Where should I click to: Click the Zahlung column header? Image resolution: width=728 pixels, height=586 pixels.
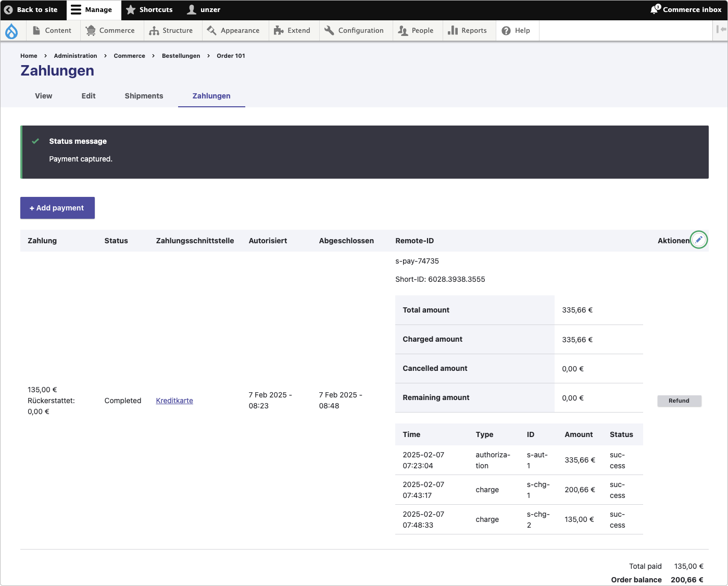[x=42, y=241]
